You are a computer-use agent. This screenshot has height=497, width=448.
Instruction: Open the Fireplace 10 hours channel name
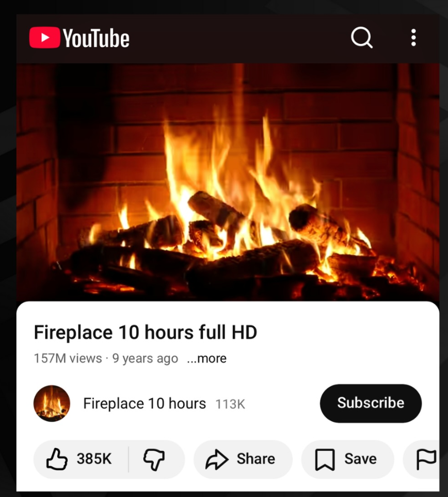tap(145, 404)
